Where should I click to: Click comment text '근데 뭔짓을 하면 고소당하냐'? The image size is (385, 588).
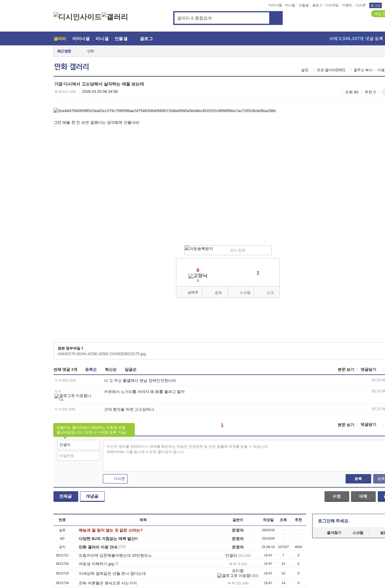(x=129, y=410)
